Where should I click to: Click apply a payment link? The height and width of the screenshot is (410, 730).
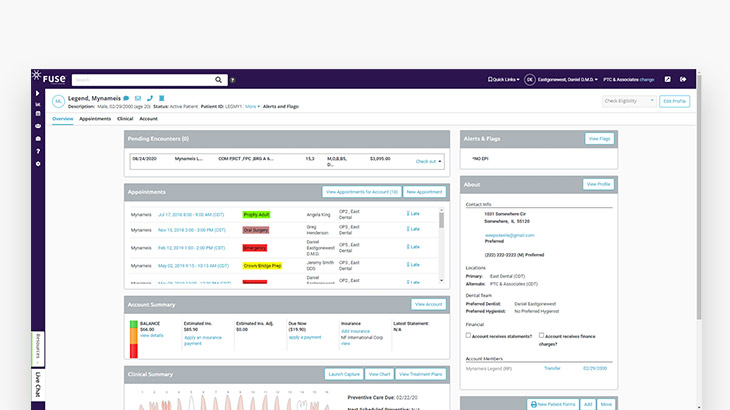tap(305, 337)
